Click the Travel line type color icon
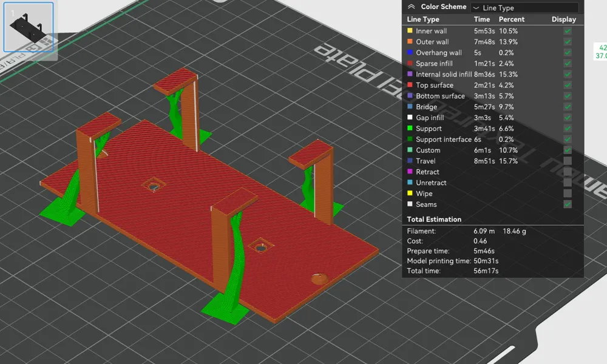 pyautogui.click(x=410, y=161)
